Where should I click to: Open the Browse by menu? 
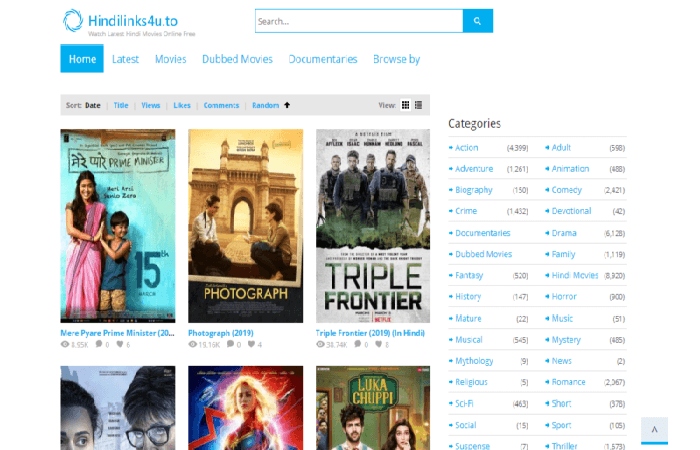click(396, 59)
